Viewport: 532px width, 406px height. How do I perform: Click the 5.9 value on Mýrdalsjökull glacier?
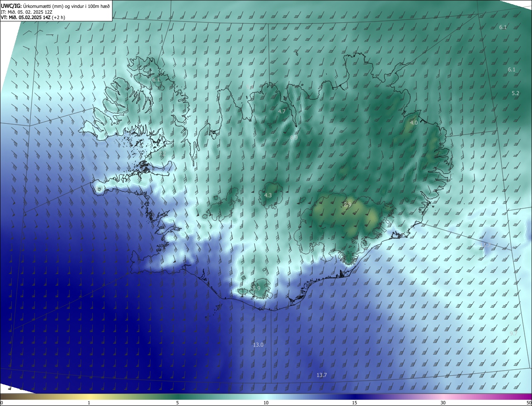[x=256, y=288]
